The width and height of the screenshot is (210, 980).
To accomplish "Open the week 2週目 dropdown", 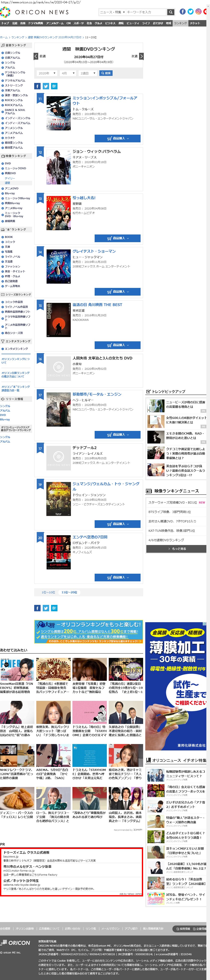I will [x=88, y=73].
